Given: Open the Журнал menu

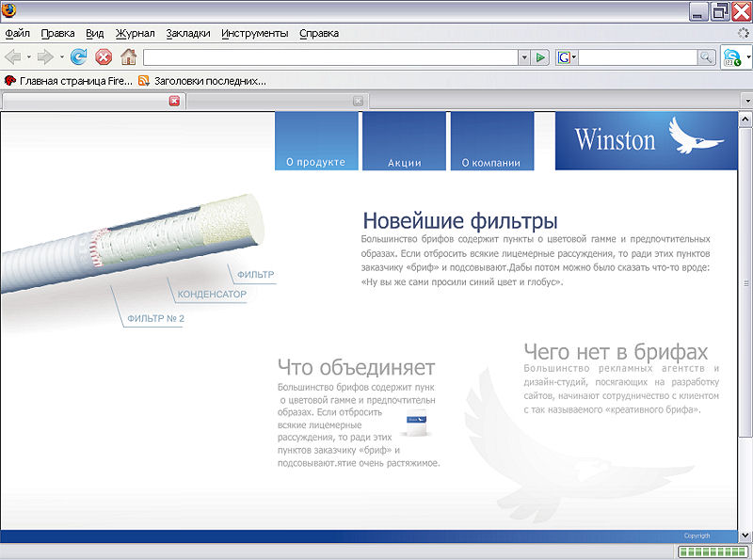Looking at the screenshot, I should (x=136, y=32).
